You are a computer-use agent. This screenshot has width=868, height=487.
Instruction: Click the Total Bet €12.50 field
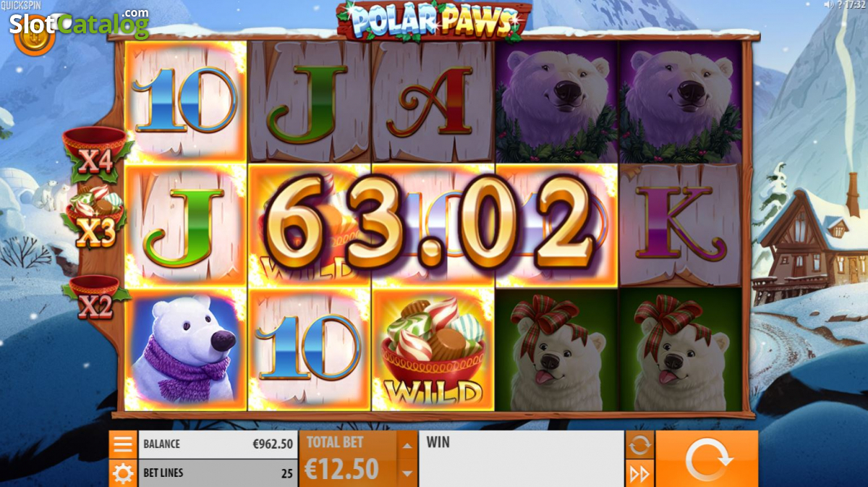[348, 459]
